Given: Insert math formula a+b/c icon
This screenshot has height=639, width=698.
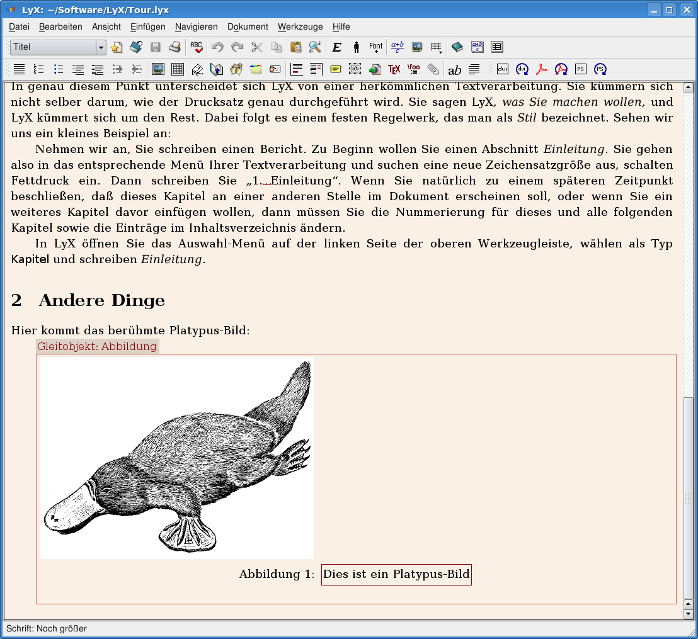Looking at the screenshot, I should [x=397, y=47].
